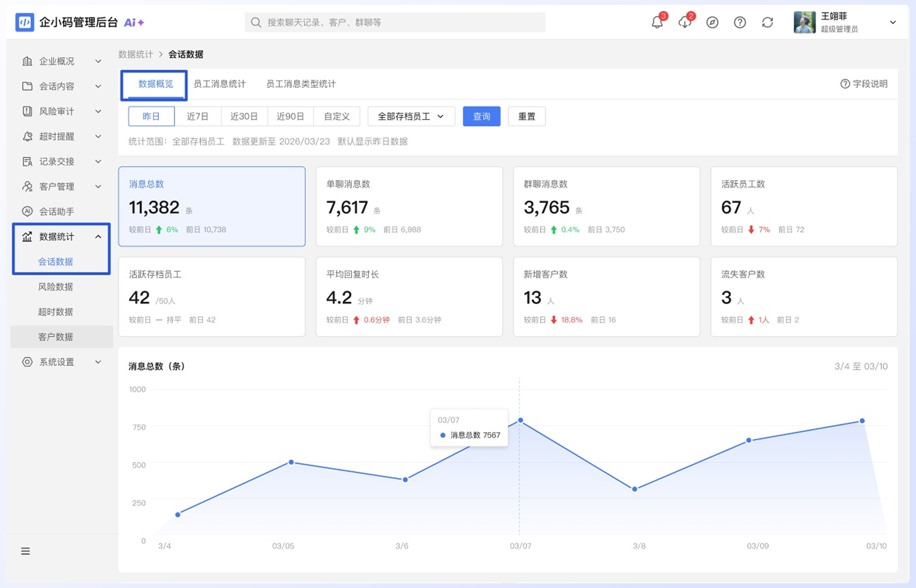Click the 企业概况 building icon
The height and width of the screenshot is (588, 916).
27,61
